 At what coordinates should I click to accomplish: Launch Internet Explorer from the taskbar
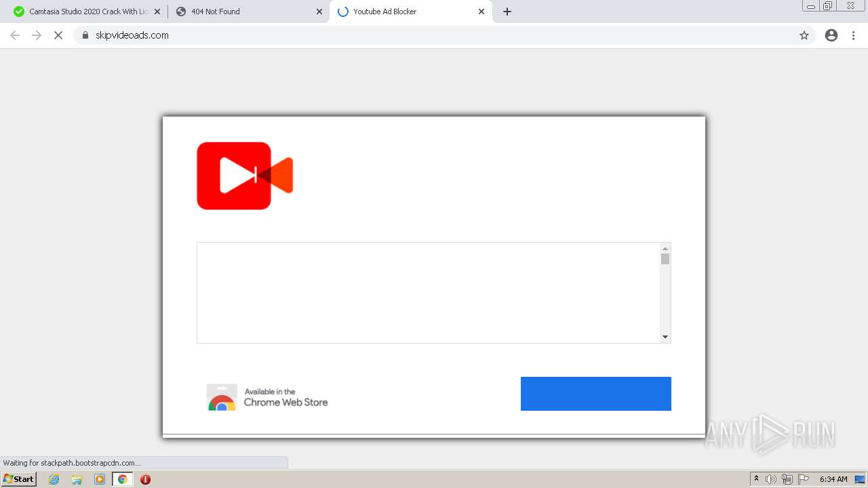54,479
